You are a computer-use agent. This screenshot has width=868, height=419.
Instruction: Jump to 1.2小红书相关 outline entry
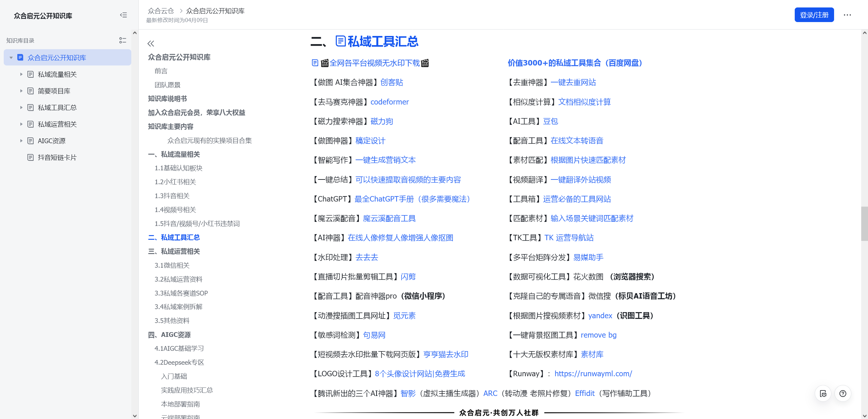tap(175, 182)
